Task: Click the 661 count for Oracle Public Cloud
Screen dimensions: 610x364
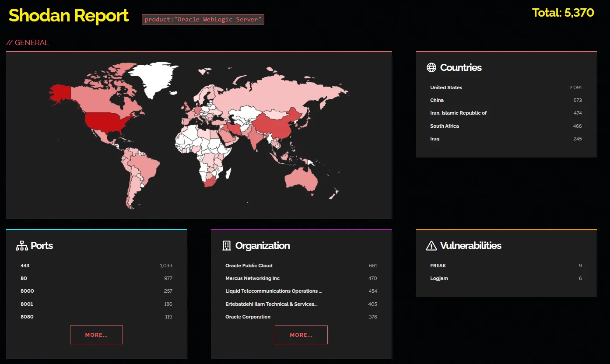Action: point(373,266)
